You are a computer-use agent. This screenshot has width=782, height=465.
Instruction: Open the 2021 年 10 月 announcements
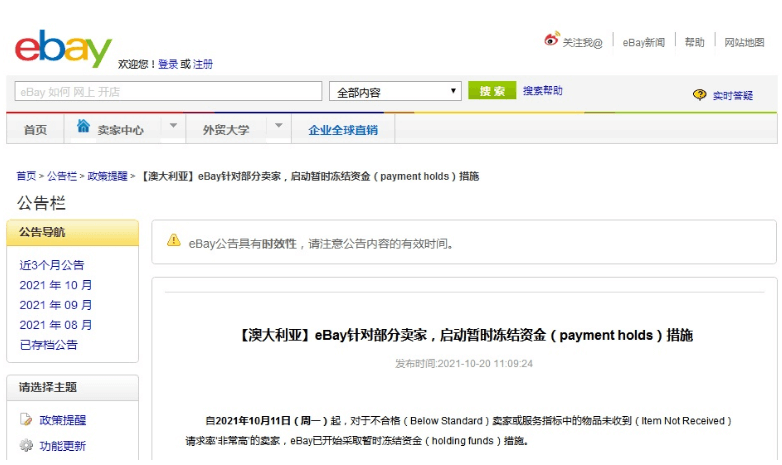tap(56, 285)
